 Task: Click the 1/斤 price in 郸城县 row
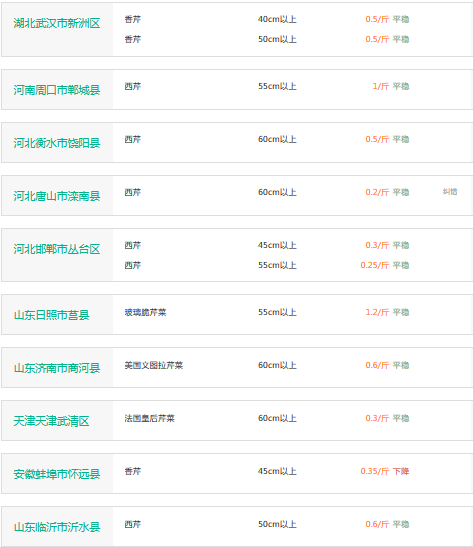[381, 86]
